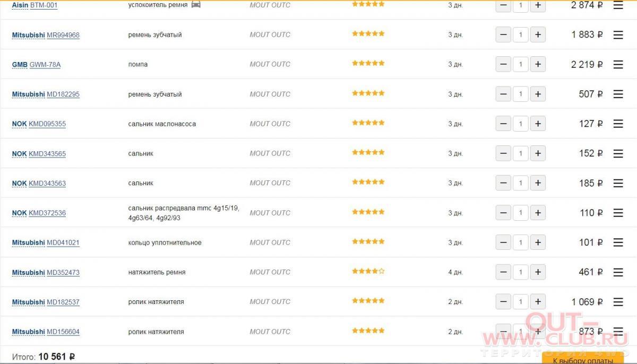This screenshot has height=364, width=637.
Task: Increase quantity of Mitsubishi MD182537
Action: pyautogui.click(x=538, y=302)
